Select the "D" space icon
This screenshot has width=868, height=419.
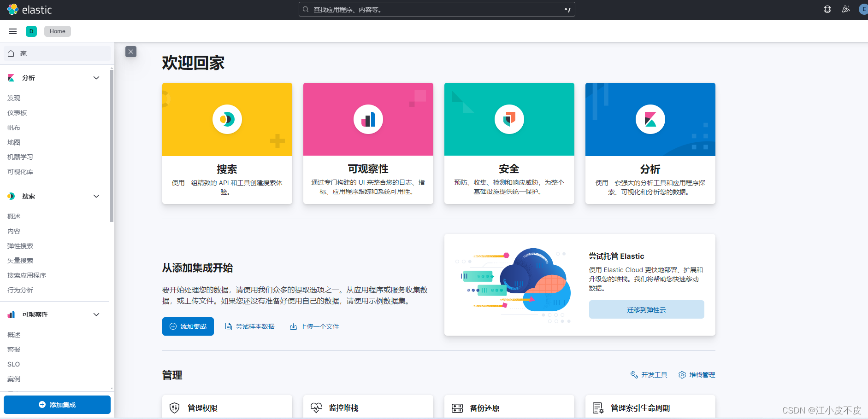pyautogui.click(x=31, y=31)
